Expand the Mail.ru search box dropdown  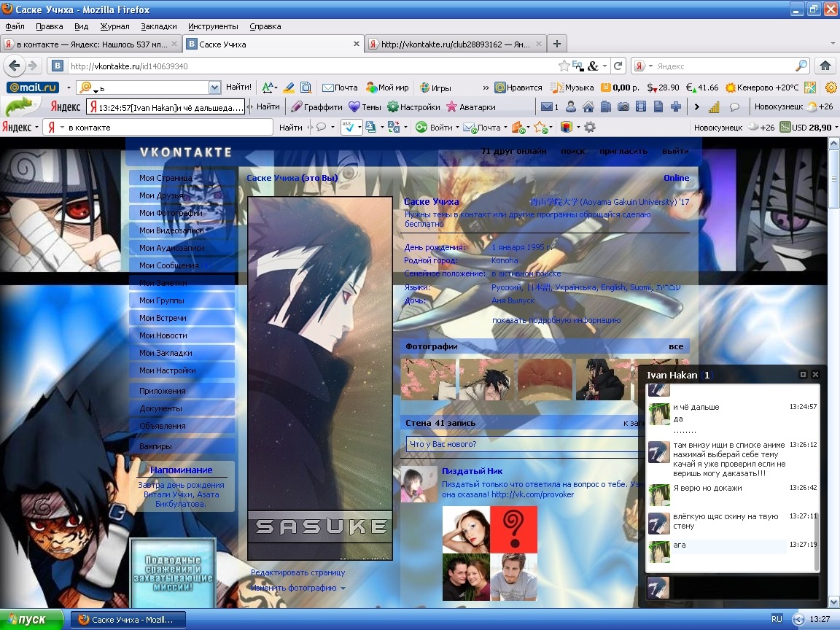(x=214, y=87)
